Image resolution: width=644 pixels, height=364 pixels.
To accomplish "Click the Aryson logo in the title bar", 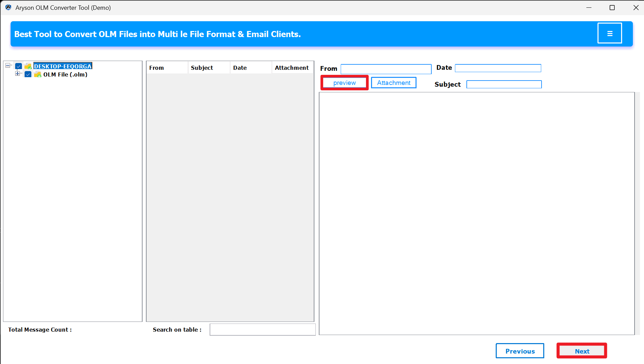I will [8, 7].
